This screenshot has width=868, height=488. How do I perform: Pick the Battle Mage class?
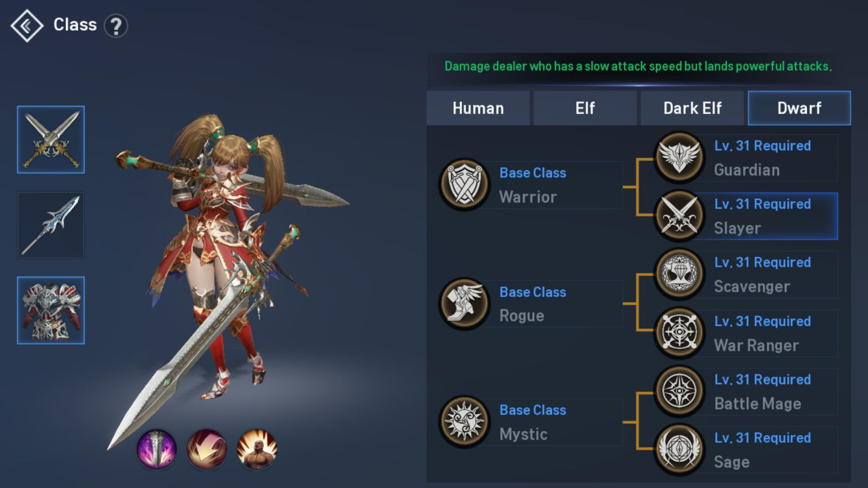pyautogui.click(x=746, y=391)
